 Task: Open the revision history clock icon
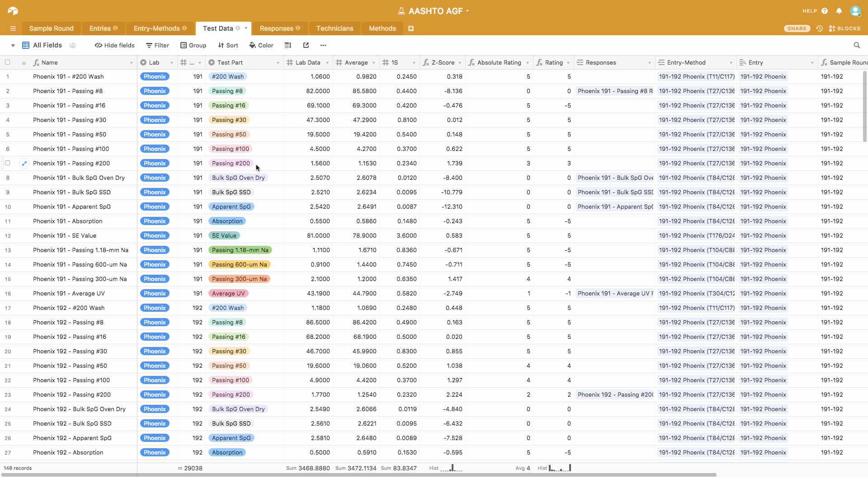click(x=819, y=28)
